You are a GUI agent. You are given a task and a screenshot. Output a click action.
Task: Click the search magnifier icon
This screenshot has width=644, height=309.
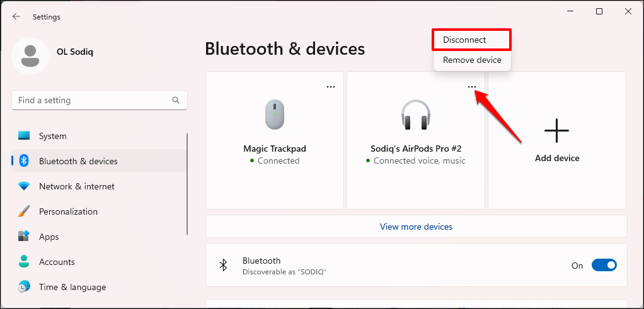(176, 100)
